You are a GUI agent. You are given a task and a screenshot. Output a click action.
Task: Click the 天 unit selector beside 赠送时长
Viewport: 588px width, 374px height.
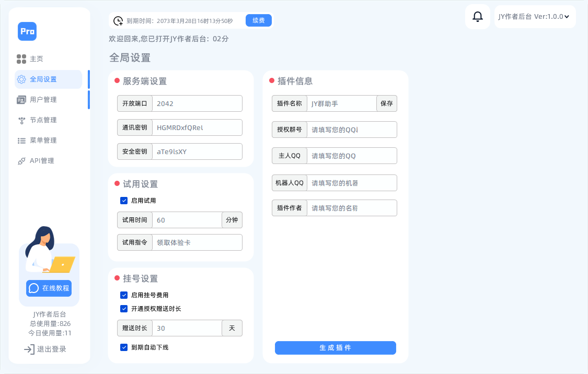(232, 328)
